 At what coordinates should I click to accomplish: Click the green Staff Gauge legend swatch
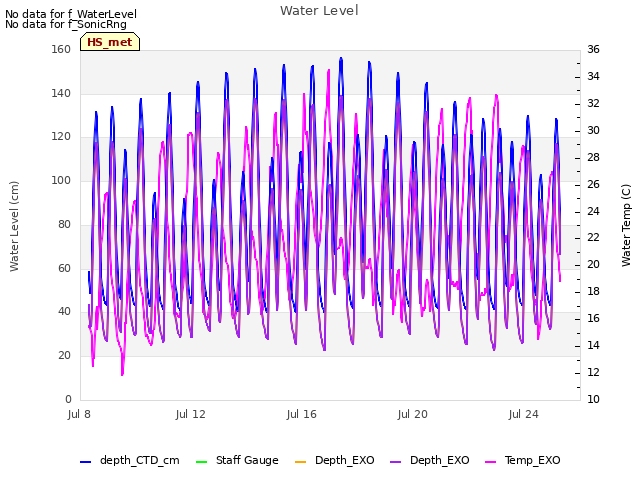201,462
